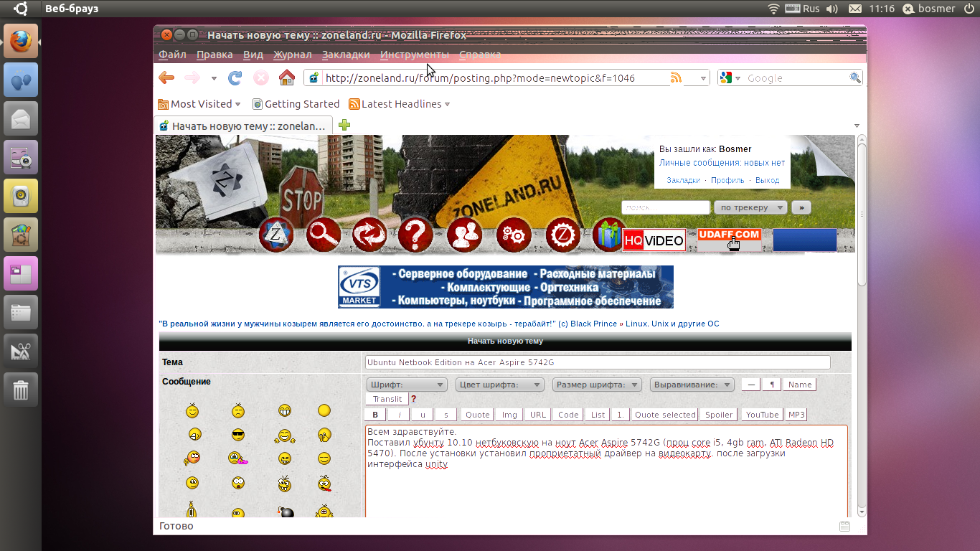Click the Code BBCode button
The width and height of the screenshot is (980, 551).
pos(568,415)
